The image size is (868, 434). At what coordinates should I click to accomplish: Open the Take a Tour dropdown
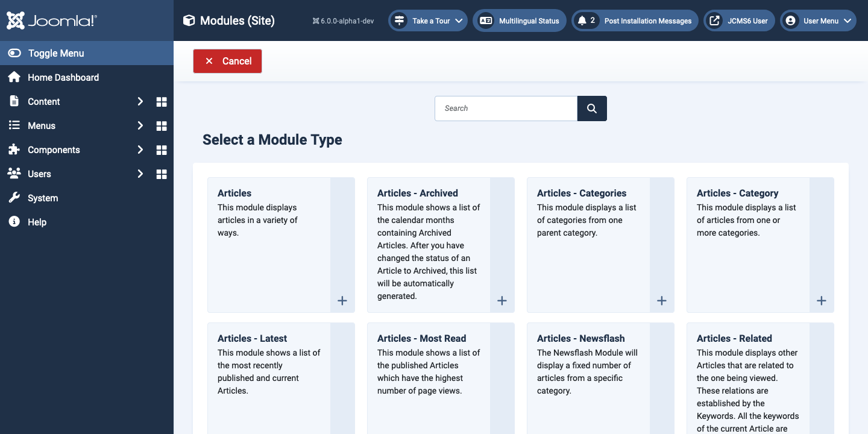427,20
